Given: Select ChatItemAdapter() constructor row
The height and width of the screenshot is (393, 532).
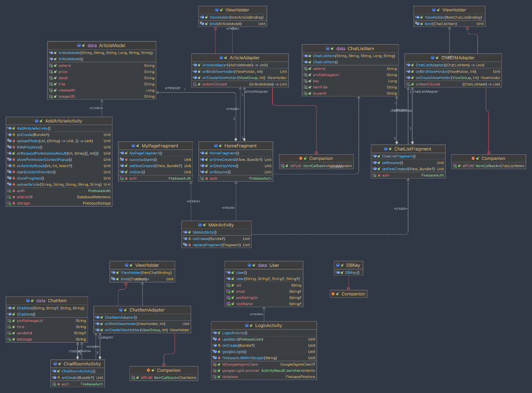Looking at the screenshot, I should pyautogui.click(x=142, y=317).
